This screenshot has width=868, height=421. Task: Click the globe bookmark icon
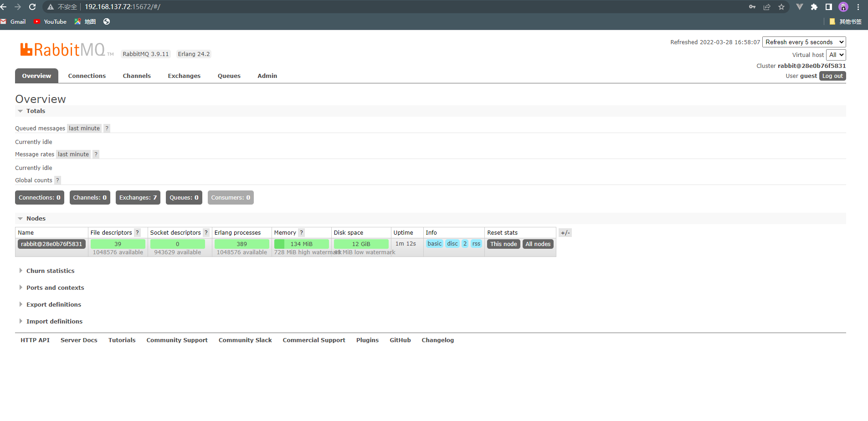(107, 21)
